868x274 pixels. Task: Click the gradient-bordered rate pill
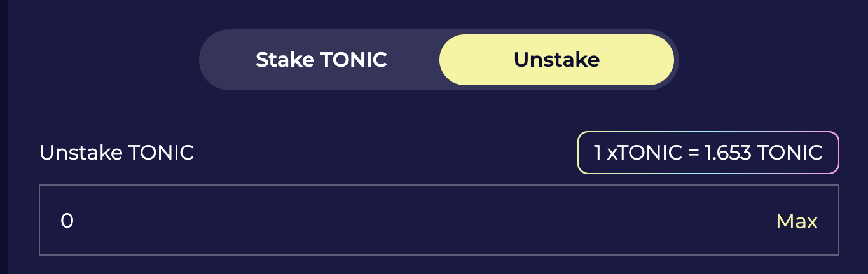point(708,153)
